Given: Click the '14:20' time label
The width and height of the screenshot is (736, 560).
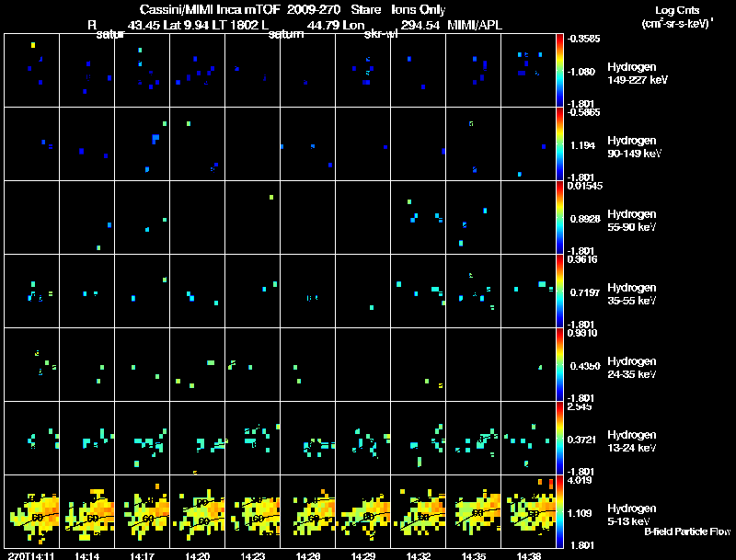Looking at the screenshot, I should (x=197, y=556).
